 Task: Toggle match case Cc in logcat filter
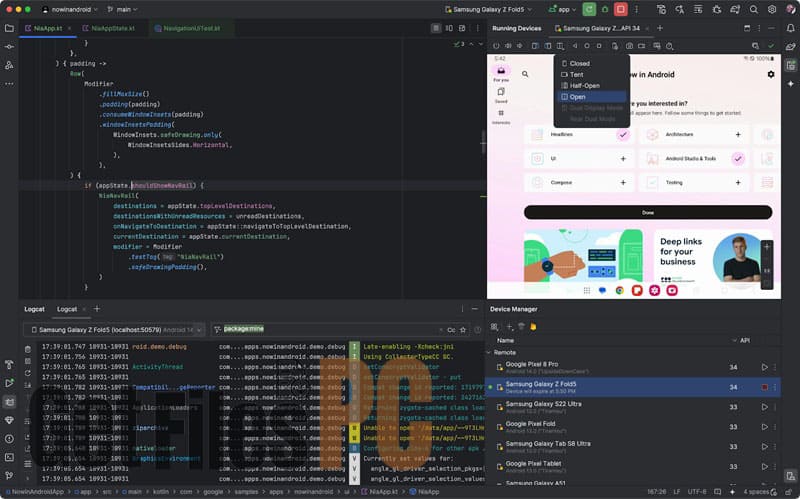(x=451, y=330)
